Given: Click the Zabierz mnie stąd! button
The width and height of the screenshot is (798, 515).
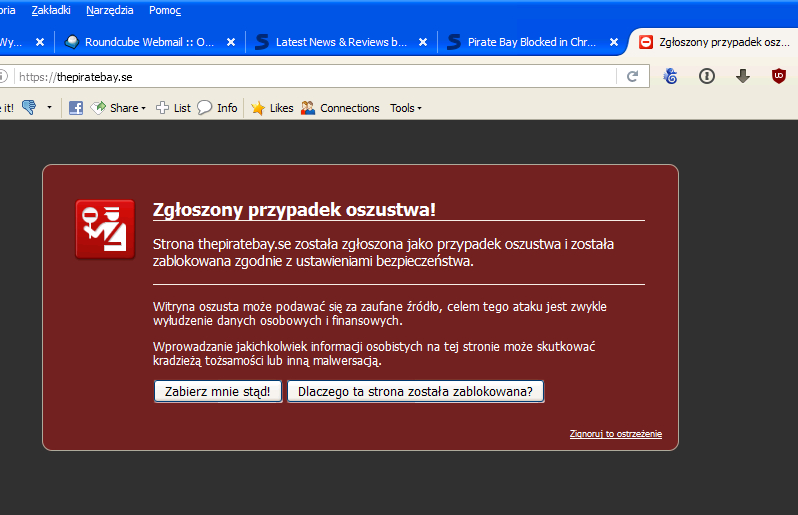Looking at the screenshot, I should pos(218,391).
